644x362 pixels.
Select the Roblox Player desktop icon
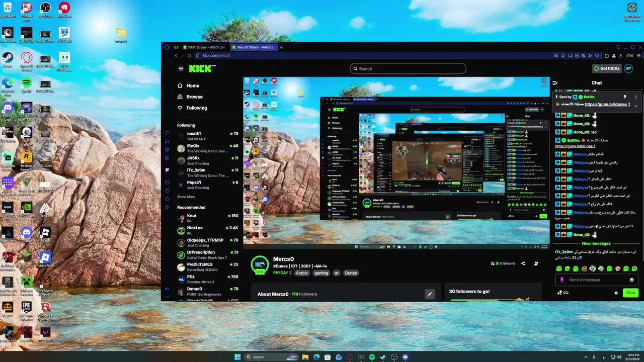coord(45,259)
